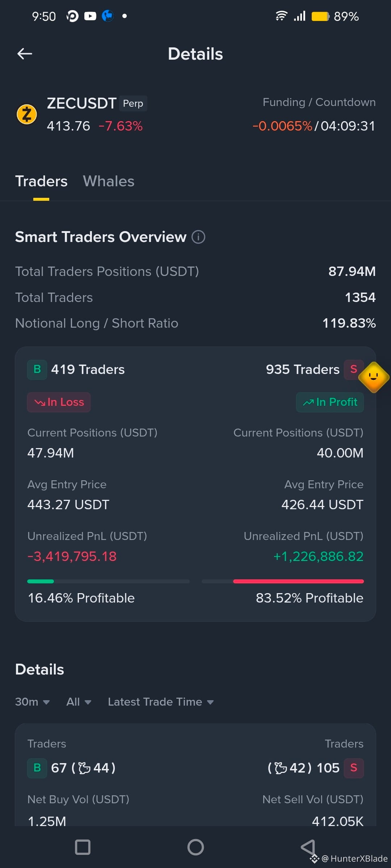Tap the In Loss tag
The image size is (391, 868).
click(x=59, y=402)
